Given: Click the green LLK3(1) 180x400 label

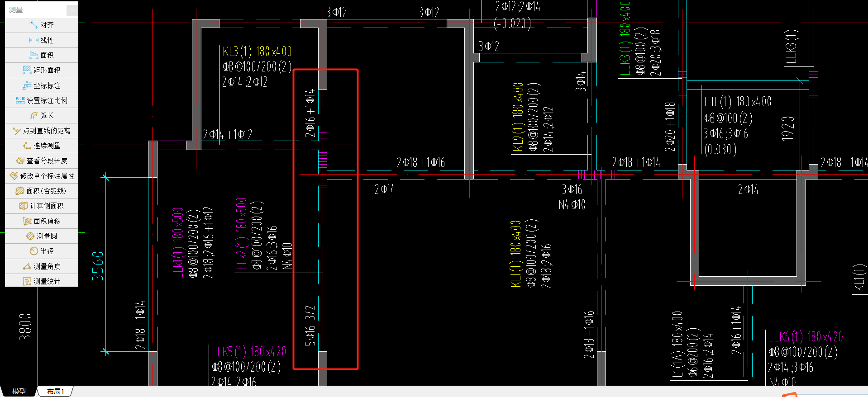Looking at the screenshot, I should pyautogui.click(x=625, y=38).
